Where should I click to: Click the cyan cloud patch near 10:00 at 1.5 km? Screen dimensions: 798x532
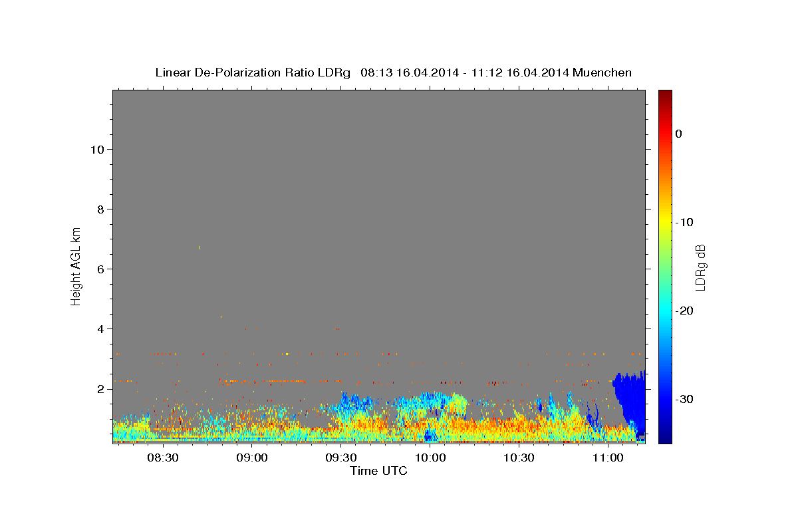(x=426, y=401)
